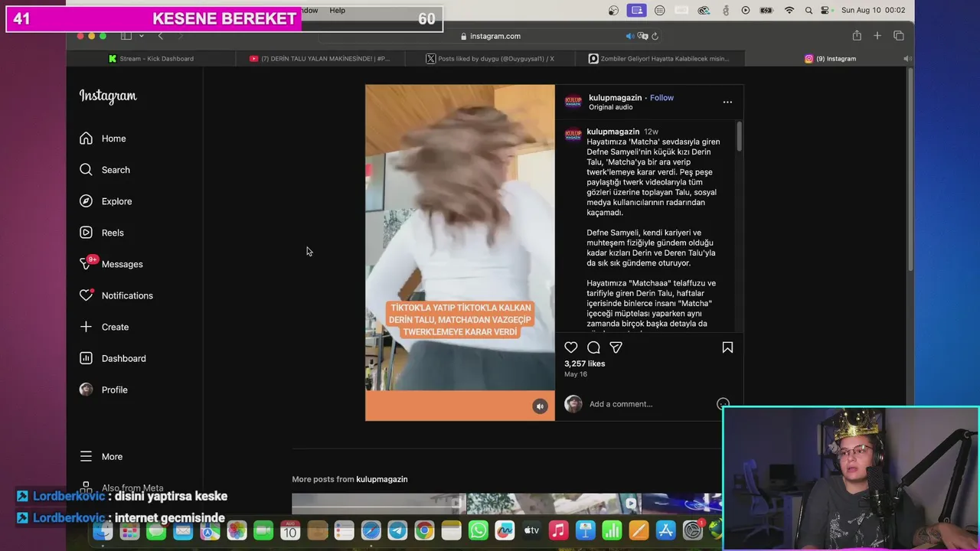Click the translate icon in address bar
This screenshot has height=551, width=980.
642,36
